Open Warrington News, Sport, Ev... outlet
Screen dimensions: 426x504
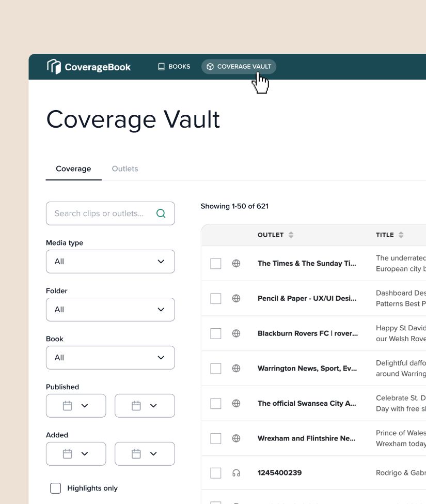(x=307, y=369)
